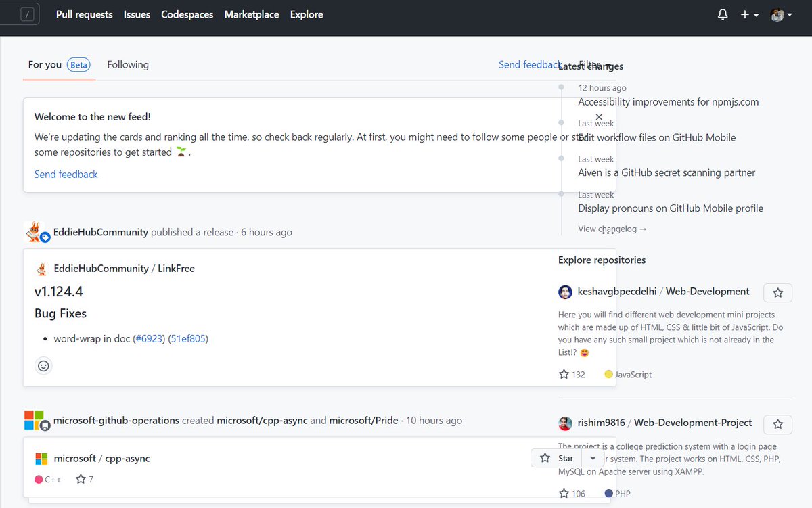The width and height of the screenshot is (812, 508).
Task: Open the plus create-new dropdown
Action: point(749,14)
